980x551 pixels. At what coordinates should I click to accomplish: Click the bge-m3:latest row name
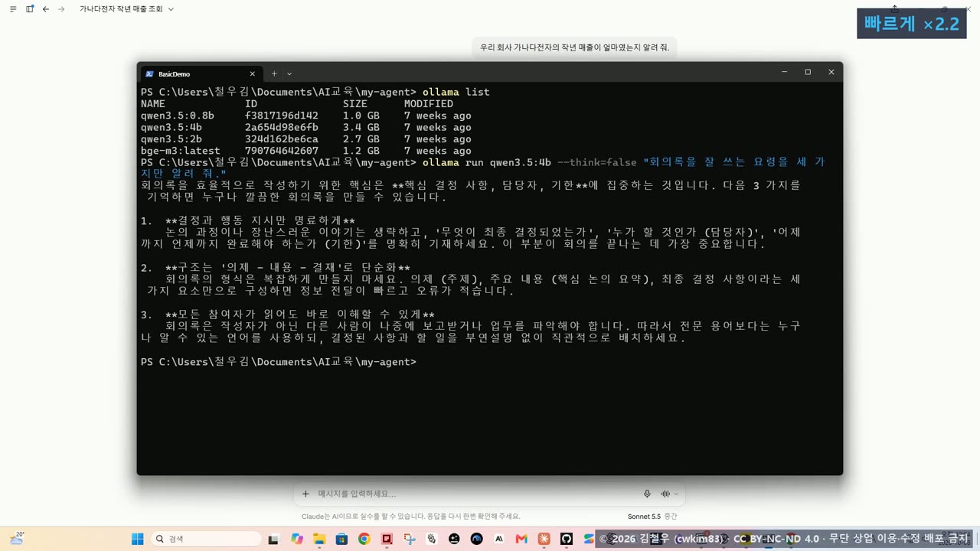181,151
